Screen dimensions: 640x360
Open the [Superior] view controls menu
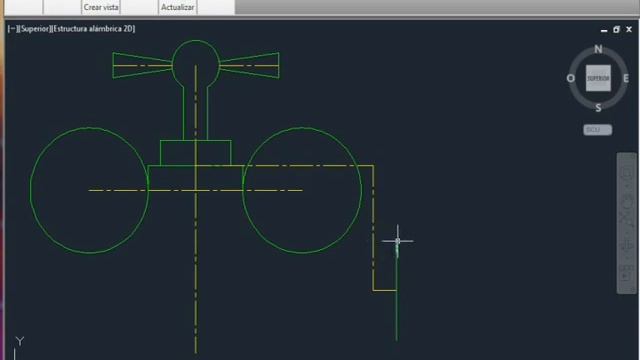click(x=35, y=29)
